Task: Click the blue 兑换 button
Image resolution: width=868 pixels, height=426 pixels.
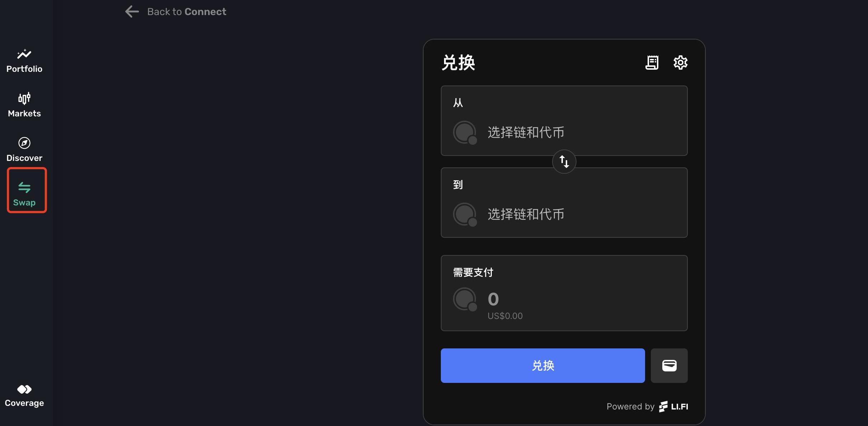Action: [543, 366]
